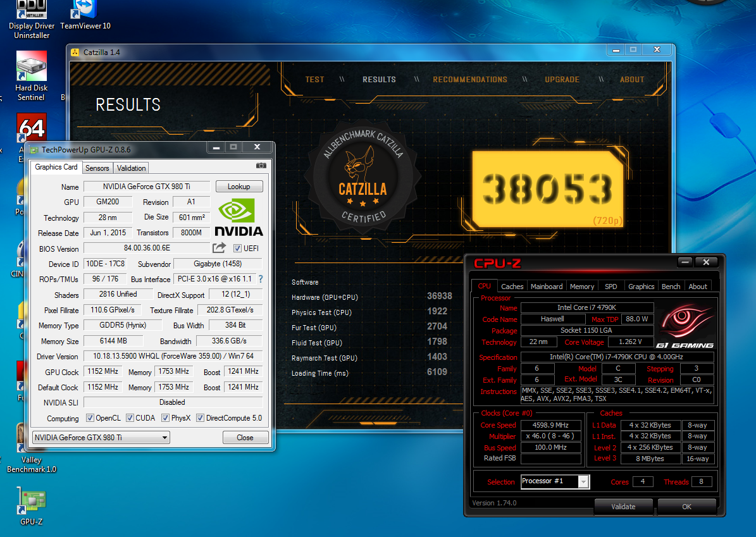Screen dimensions: 756x537
Task: Click the Bus Interface question mark icon
Action: (261, 279)
